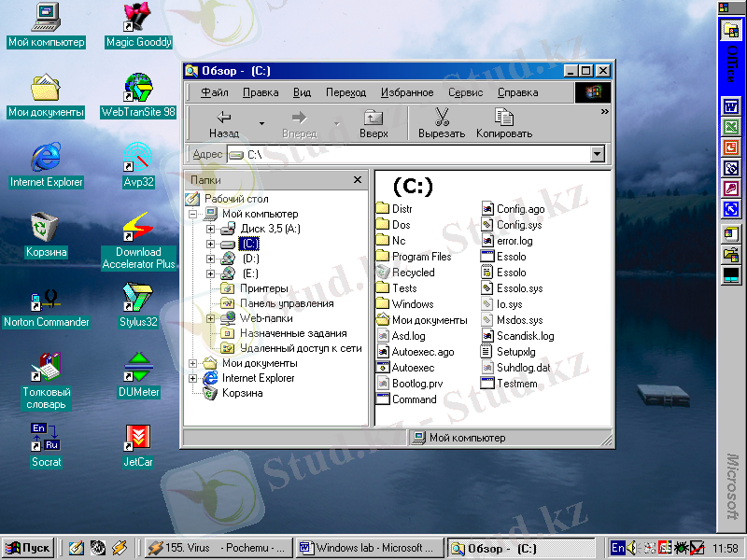Open the Избранное menu

point(407,92)
